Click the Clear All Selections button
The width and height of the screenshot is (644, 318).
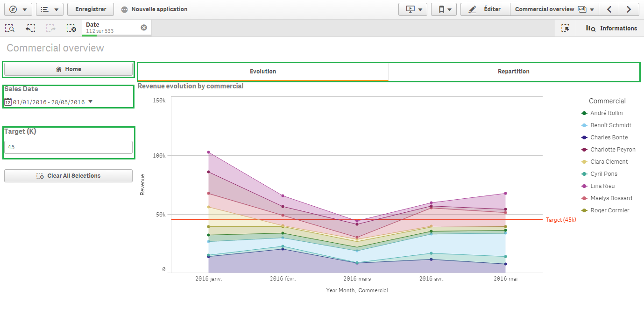pos(69,176)
